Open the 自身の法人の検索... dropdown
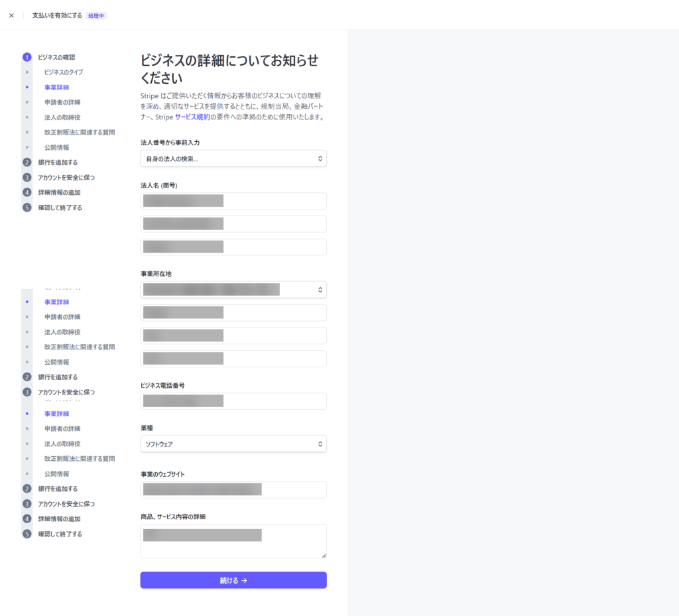Screen dimensions: 679x616 tap(233, 158)
